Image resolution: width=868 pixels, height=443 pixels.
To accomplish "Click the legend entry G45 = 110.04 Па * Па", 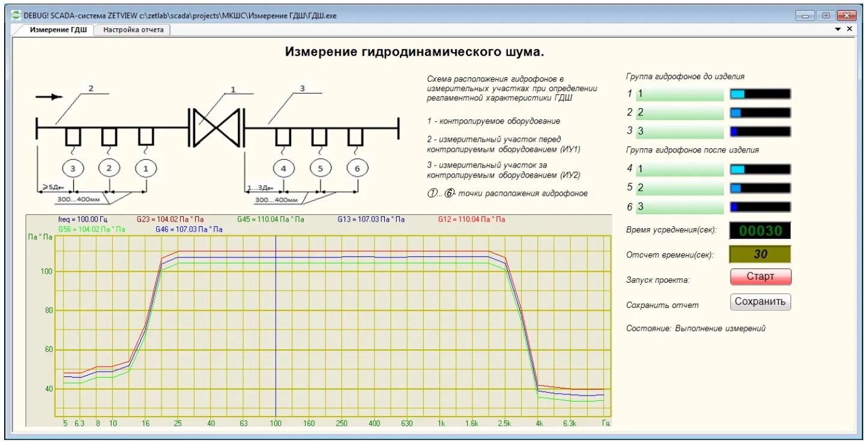I will [271, 220].
